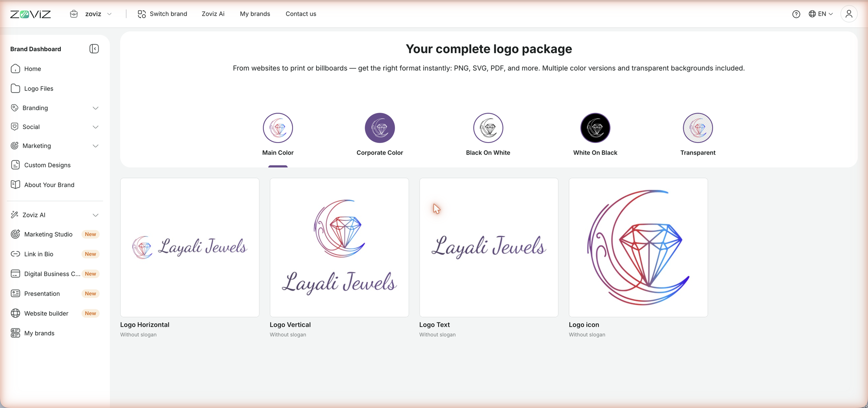868x408 pixels.
Task: Click the Branding tag icon
Action: click(x=14, y=108)
